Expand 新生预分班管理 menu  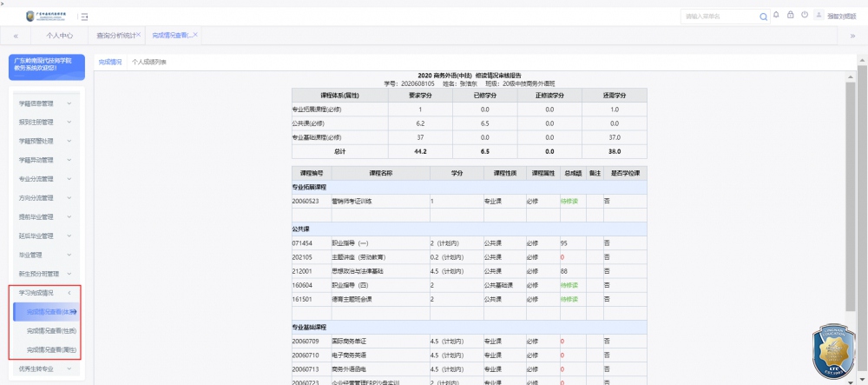[45, 274]
